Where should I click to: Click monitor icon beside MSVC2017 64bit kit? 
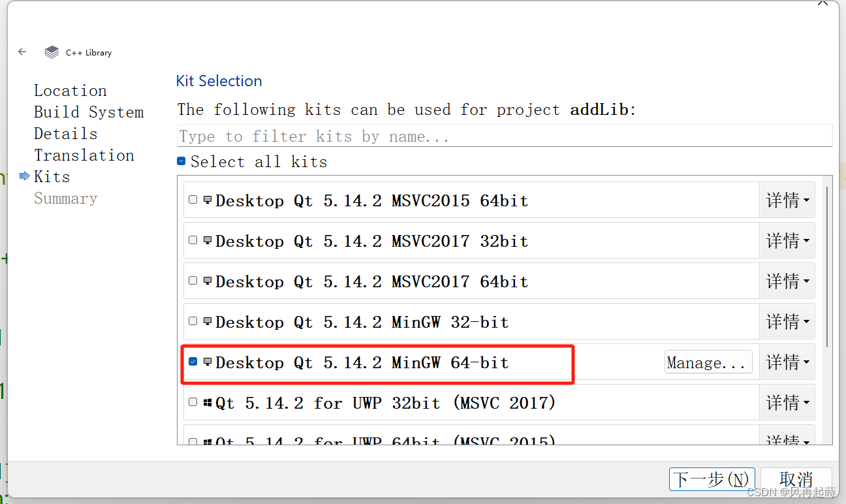click(x=208, y=281)
